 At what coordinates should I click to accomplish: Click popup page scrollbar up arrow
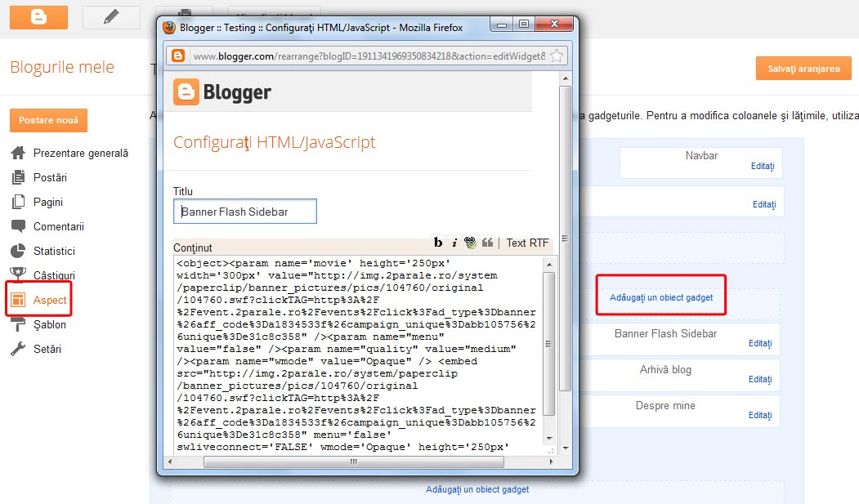click(x=566, y=78)
